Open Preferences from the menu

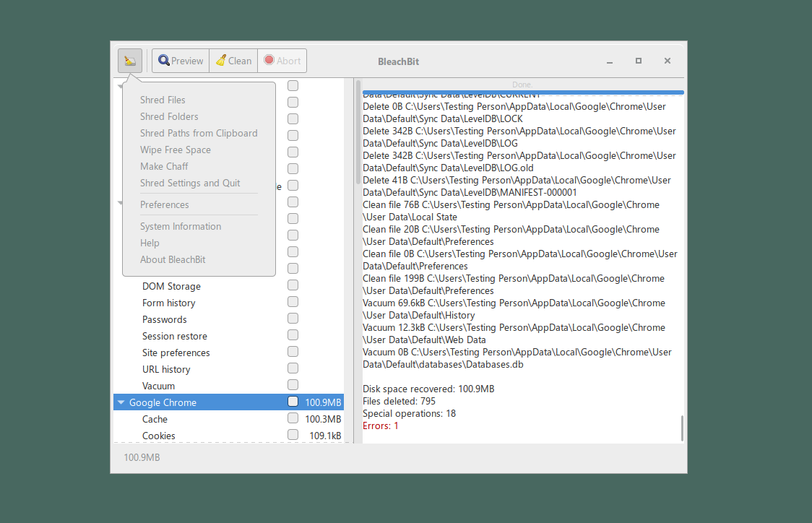pyautogui.click(x=165, y=204)
